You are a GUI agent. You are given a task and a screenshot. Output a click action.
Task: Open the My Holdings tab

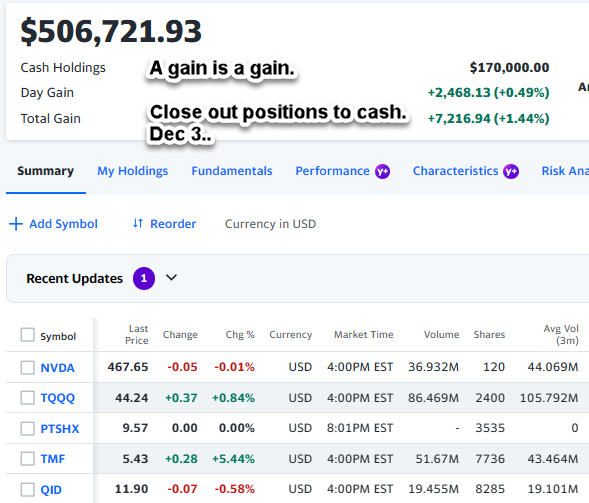click(133, 171)
